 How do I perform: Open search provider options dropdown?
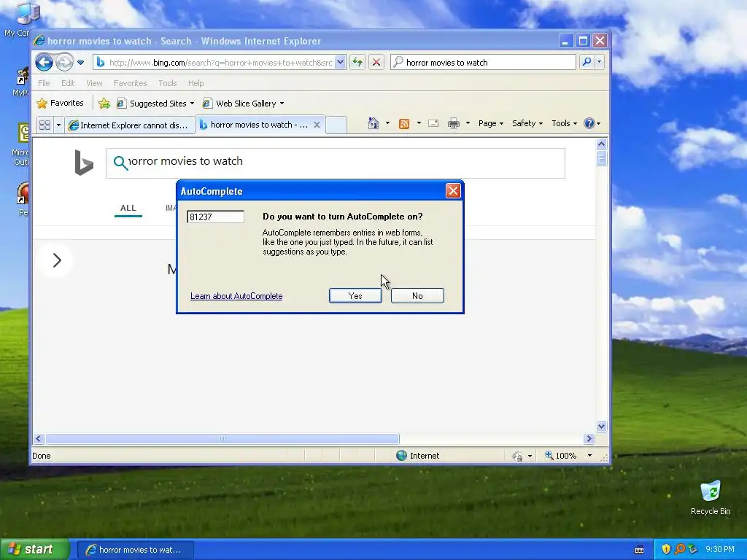600,62
